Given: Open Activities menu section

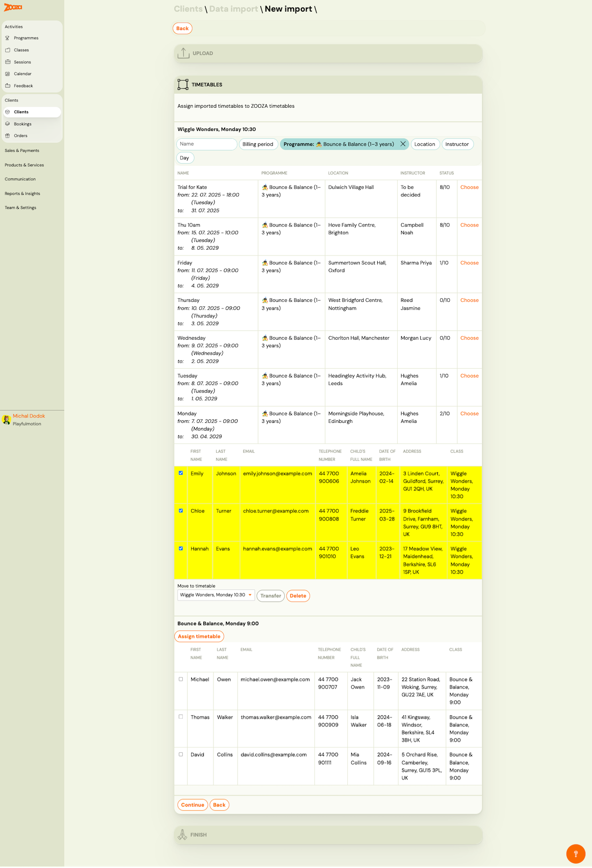Looking at the screenshot, I should (x=14, y=27).
